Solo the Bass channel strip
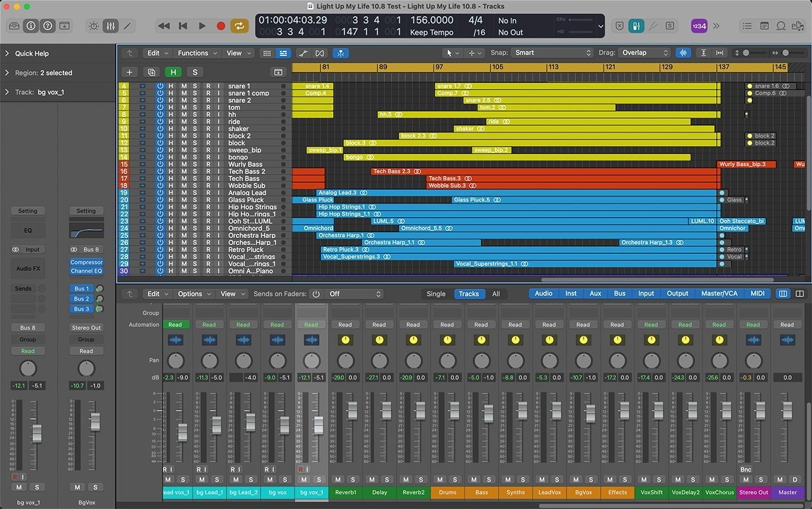Screen dimensions: 812x509 (490, 480)
